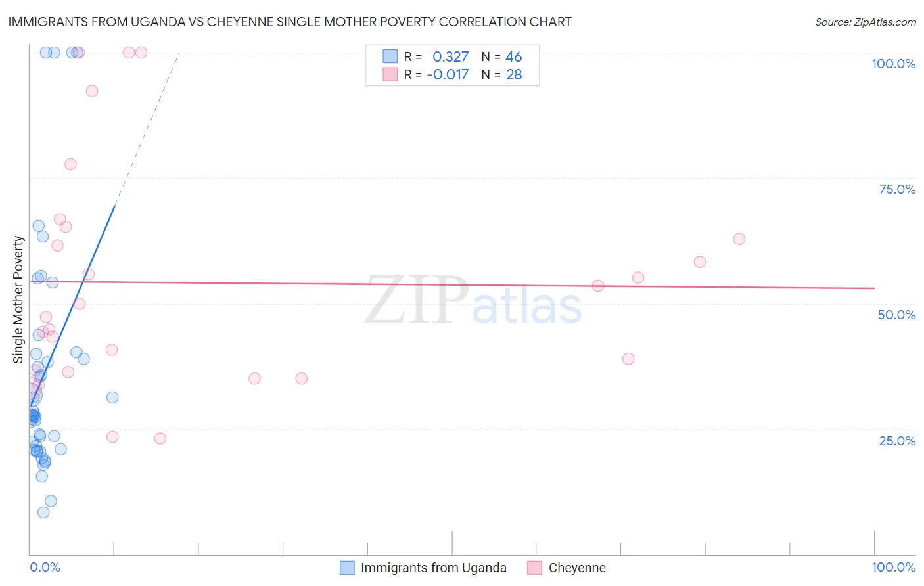Click the 25.0% y-axis tick label
The height and width of the screenshot is (586, 924).
pos(897,441)
